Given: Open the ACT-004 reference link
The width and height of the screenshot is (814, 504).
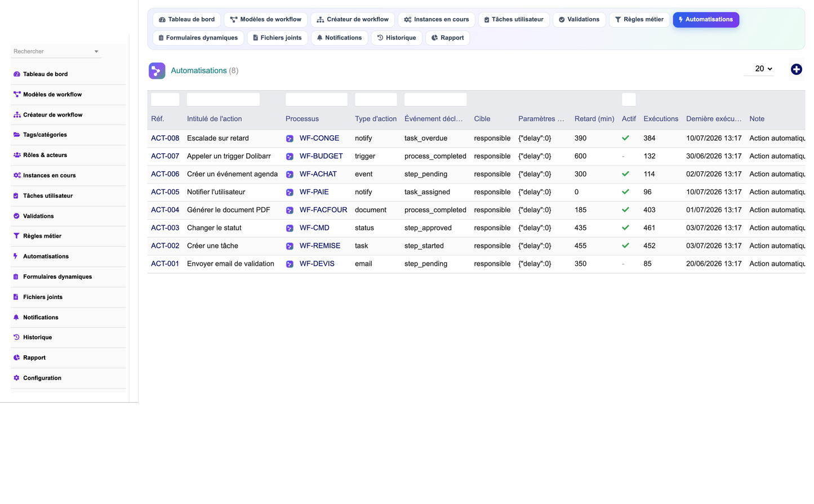Looking at the screenshot, I should coord(165,210).
